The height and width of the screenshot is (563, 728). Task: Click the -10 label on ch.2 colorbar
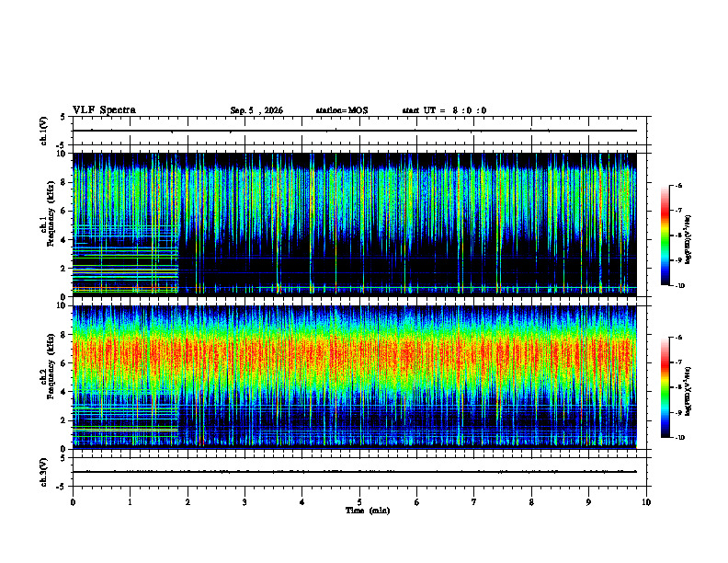coord(679,438)
